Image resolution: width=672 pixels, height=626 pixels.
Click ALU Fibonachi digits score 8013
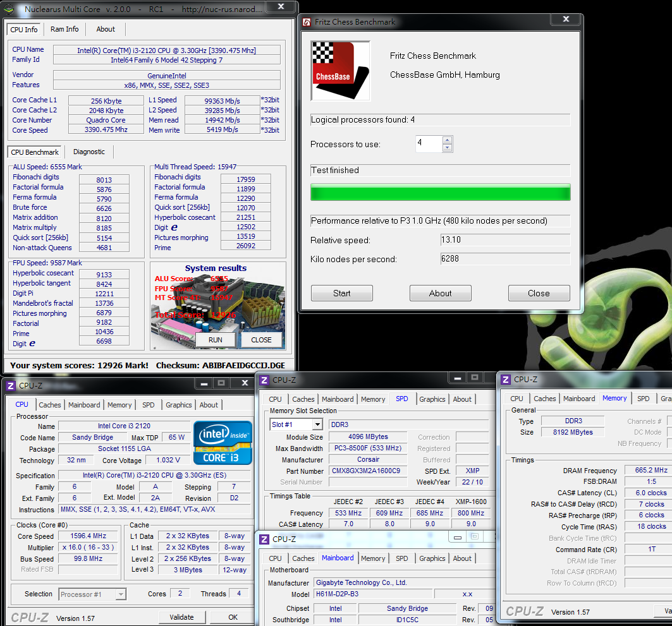104,180
